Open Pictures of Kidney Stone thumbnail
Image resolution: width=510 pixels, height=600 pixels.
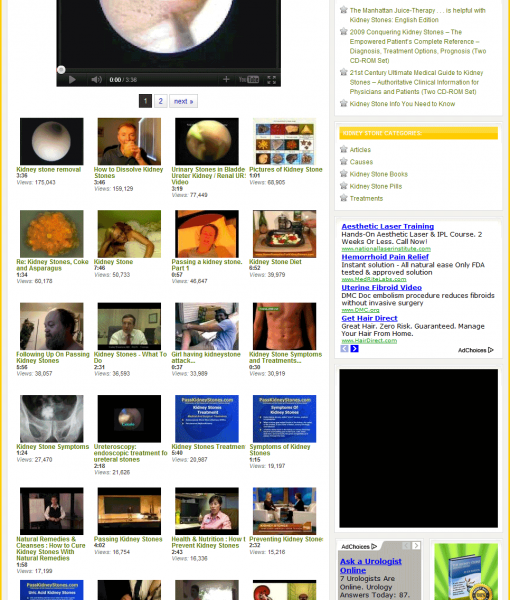pyautogui.click(x=284, y=141)
